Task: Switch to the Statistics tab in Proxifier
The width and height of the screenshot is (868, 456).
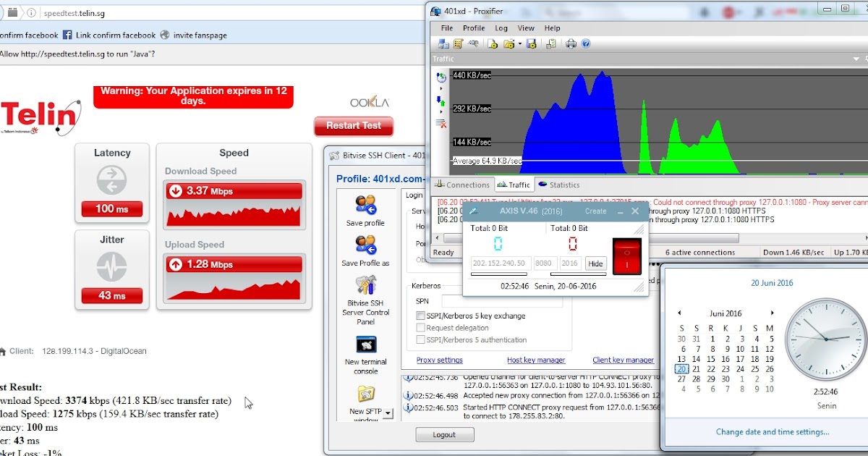Action: click(558, 185)
